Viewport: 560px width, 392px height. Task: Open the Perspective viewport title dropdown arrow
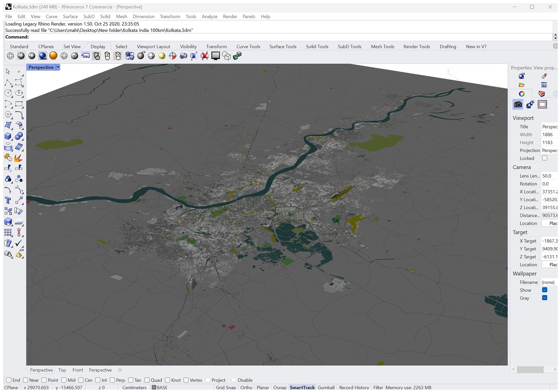tap(58, 67)
